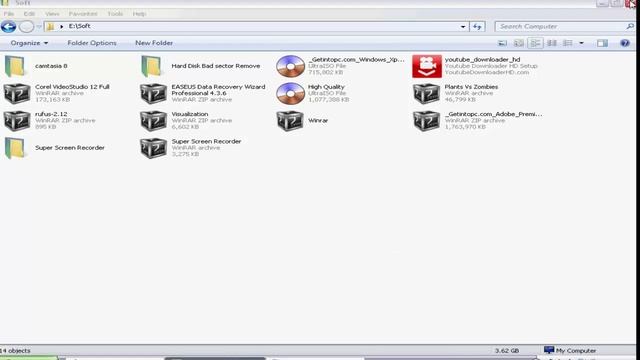Click the objects count in status bar

pyautogui.click(x=15, y=351)
